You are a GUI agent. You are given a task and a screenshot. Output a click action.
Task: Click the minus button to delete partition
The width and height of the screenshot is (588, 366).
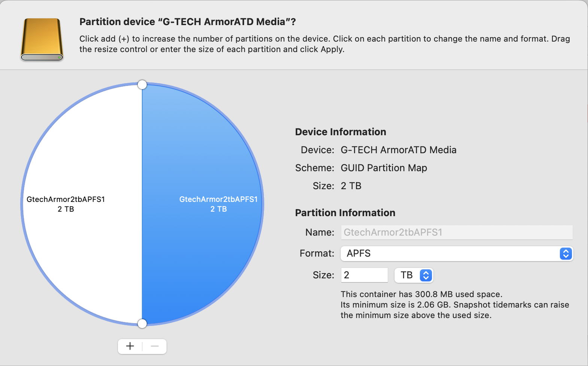155,346
